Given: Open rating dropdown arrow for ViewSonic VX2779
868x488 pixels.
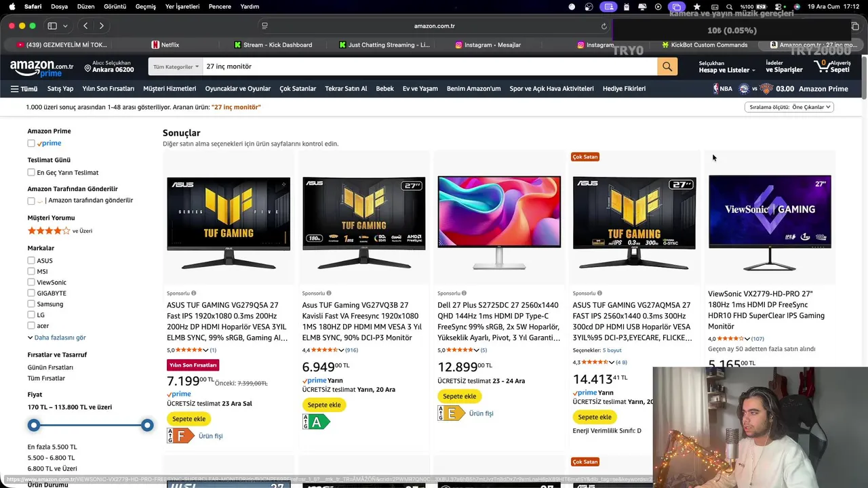Looking at the screenshot, I should click(x=747, y=339).
